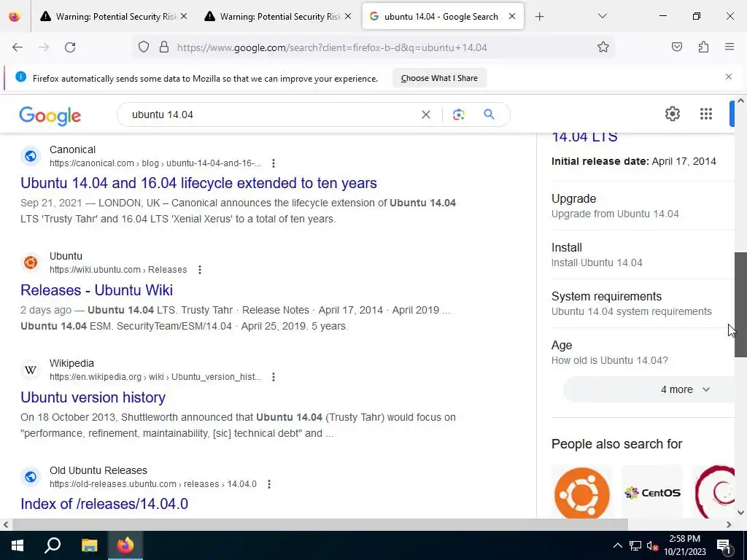Go back to the previous page
This screenshot has width=747, height=560.
click(x=18, y=47)
